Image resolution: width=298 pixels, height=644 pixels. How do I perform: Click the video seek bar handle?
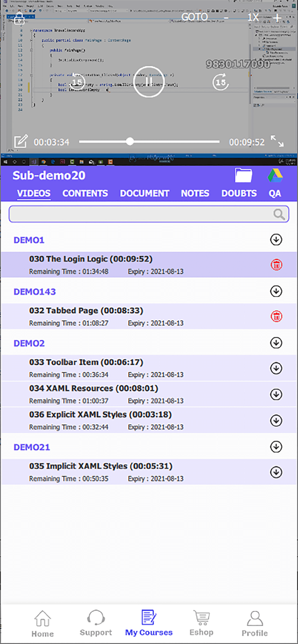point(130,141)
